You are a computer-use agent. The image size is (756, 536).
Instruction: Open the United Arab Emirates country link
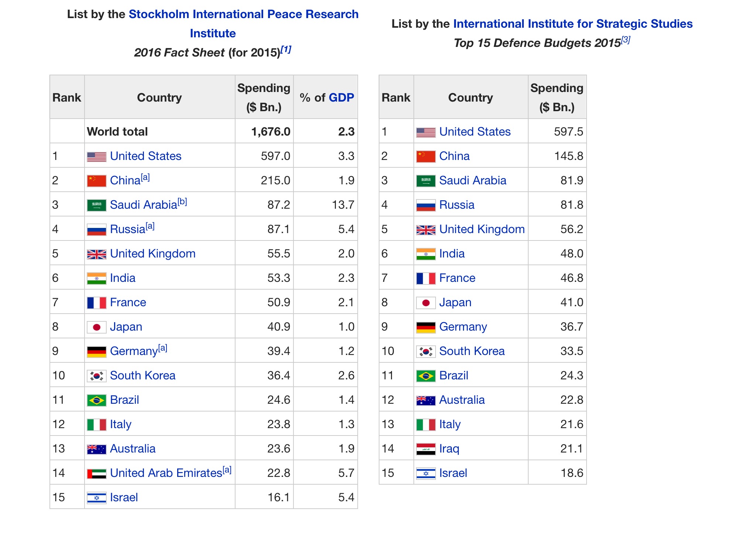coord(166,473)
